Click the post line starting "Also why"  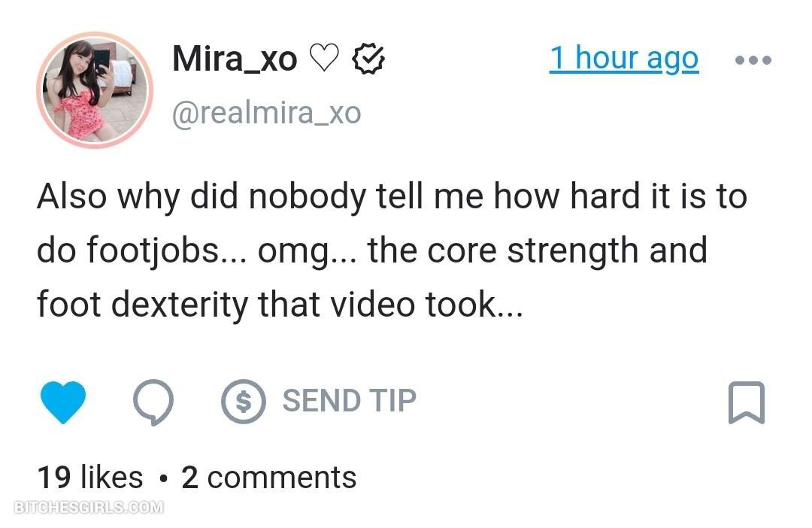click(391, 196)
